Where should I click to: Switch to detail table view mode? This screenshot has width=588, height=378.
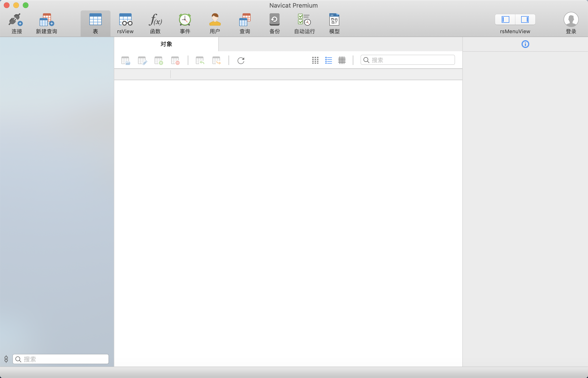coord(342,60)
